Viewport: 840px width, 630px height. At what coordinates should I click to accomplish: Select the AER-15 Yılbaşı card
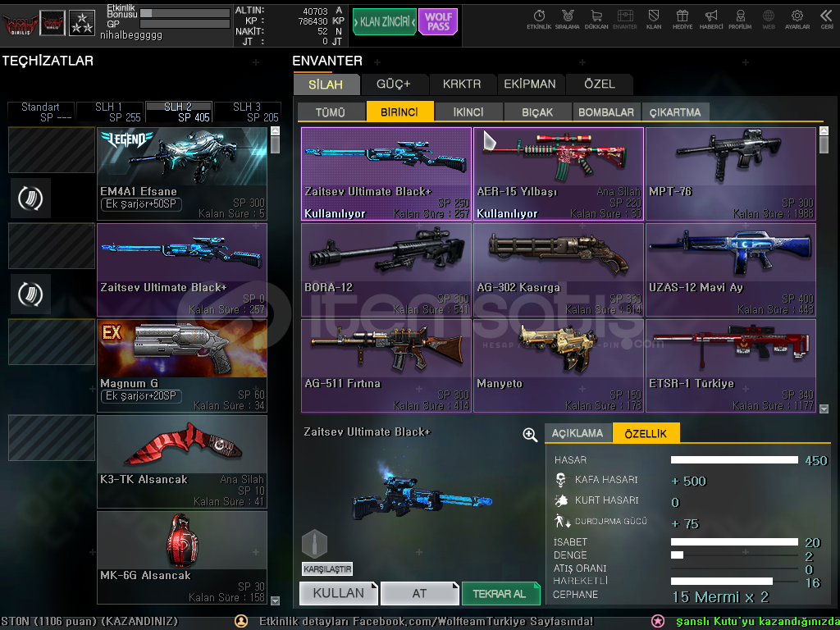click(x=559, y=174)
